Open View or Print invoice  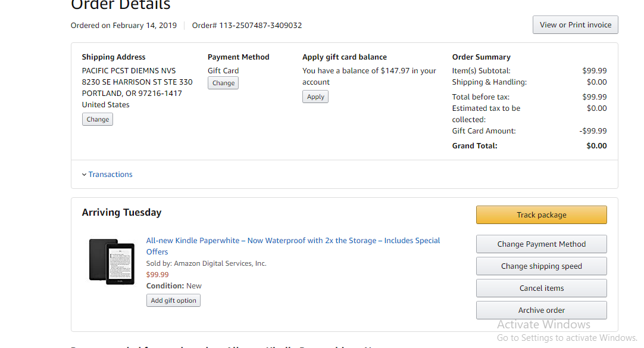[x=575, y=25]
